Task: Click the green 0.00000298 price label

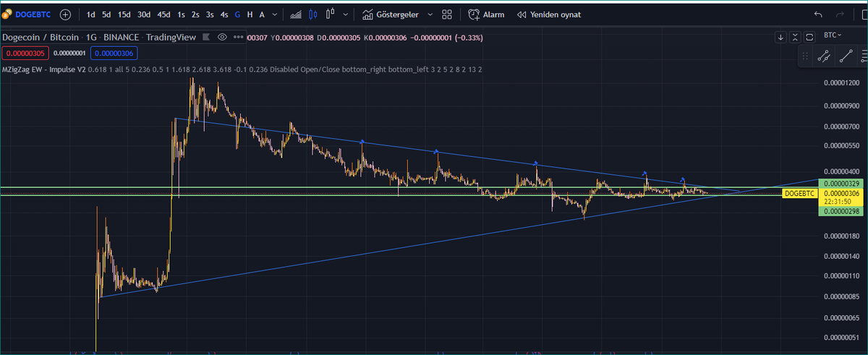Action: [x=840, y=211]
